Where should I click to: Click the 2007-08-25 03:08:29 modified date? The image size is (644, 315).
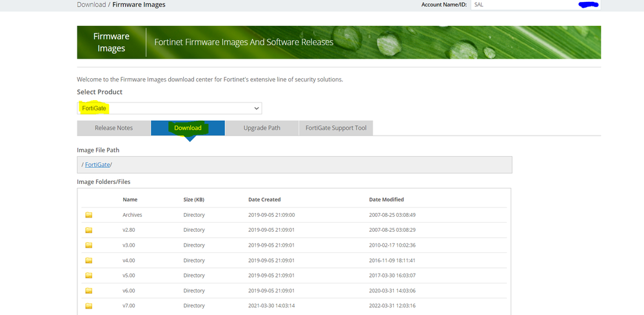[392, 230]
